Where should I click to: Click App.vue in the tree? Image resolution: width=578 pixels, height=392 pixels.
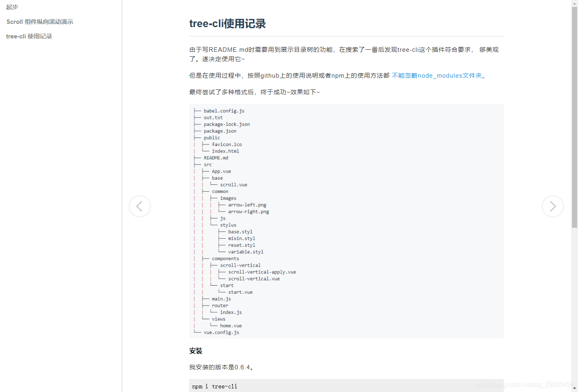[221, 172]
